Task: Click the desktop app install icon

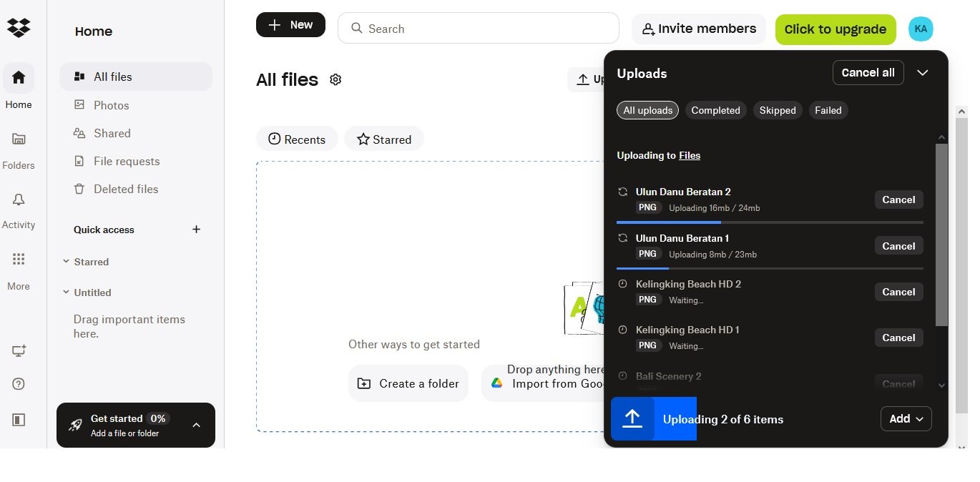Action: pos(19,351)
